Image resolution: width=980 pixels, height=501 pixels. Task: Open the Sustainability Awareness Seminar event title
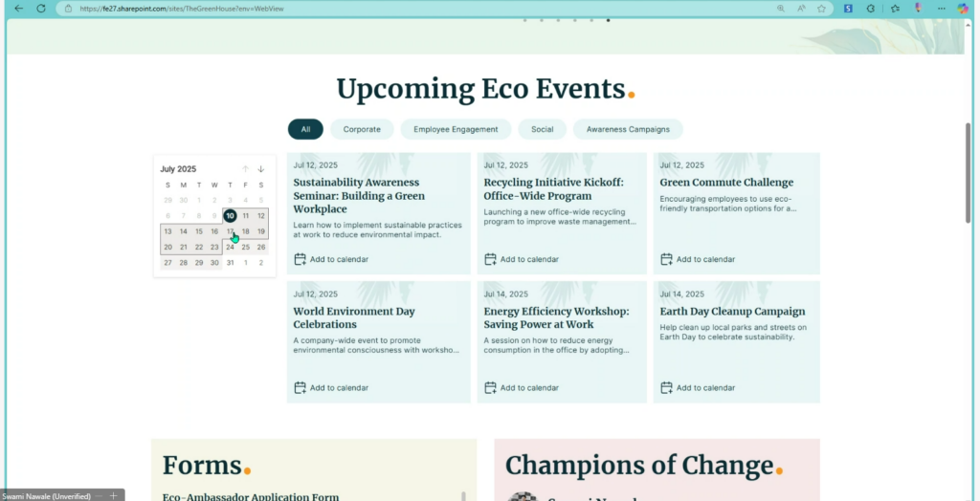point(359,196)
